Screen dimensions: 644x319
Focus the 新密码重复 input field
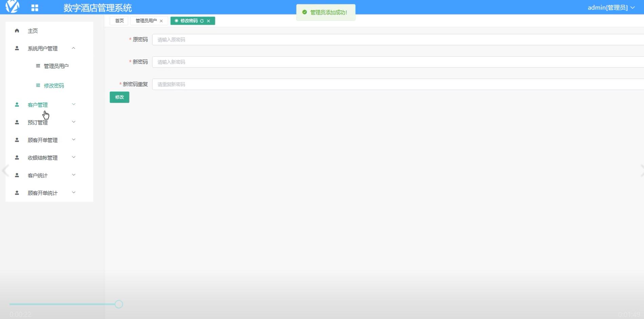tap(397, 85)
